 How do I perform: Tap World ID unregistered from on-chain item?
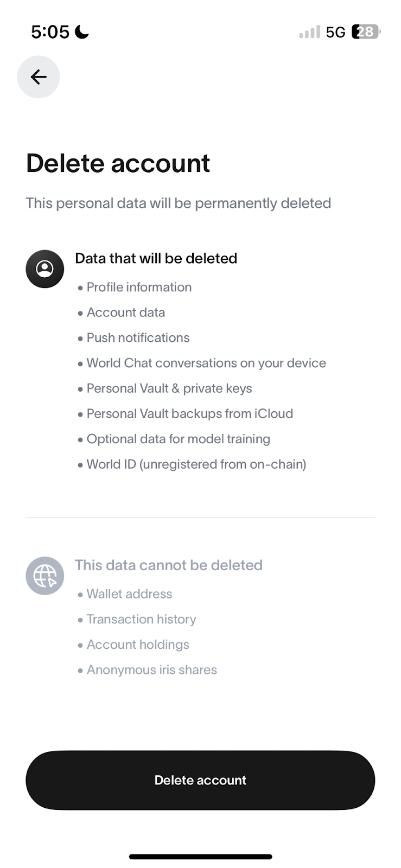(x=196, y=464)
